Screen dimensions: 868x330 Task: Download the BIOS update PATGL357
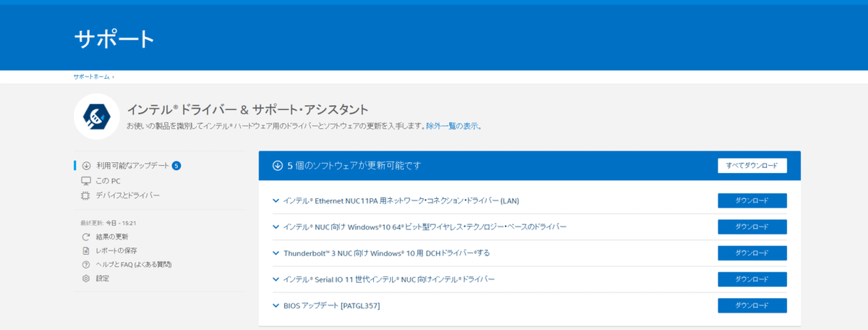pyautogui.click(x=752, y=305)
